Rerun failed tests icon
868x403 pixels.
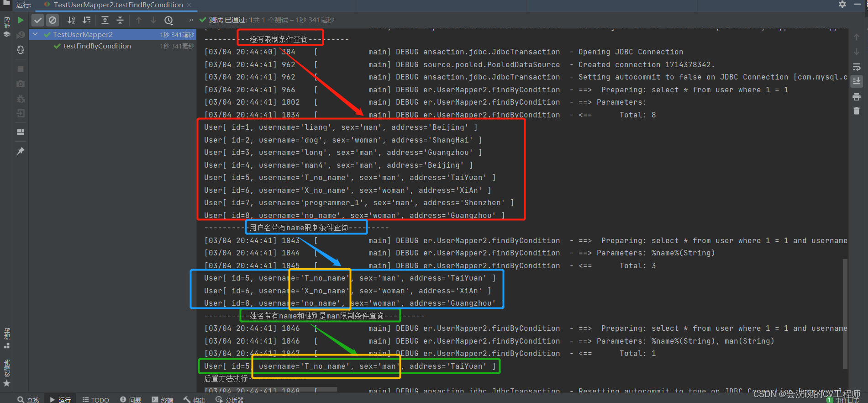[x=21, y=35]
